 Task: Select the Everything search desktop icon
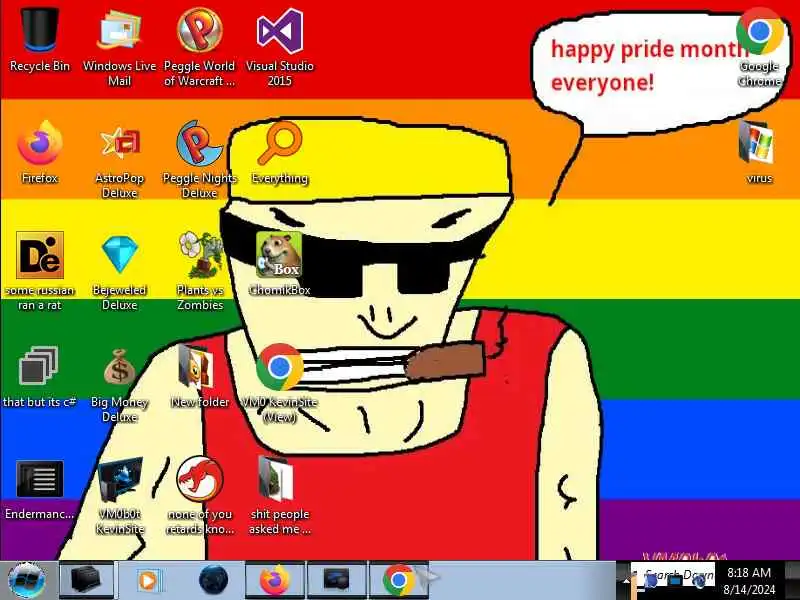280,152
